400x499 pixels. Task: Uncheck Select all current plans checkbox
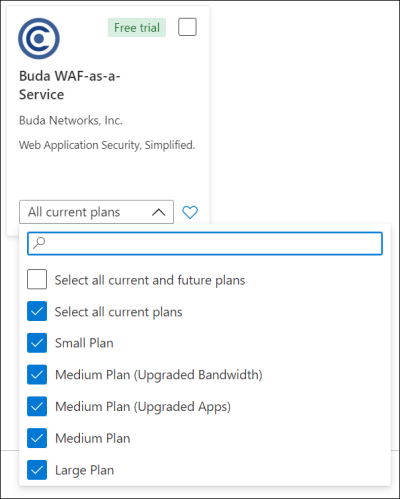point(37,311)
